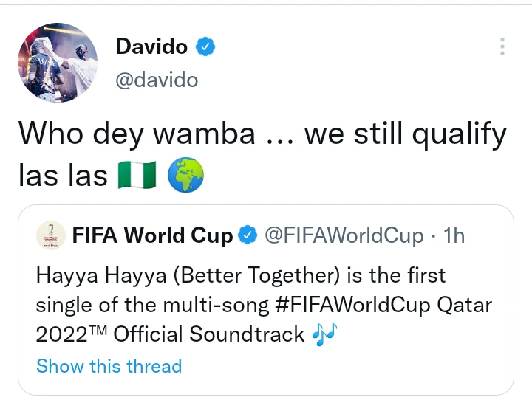The width and height of the screenshot is (532, 400).
Task: Click the FIFA World Cup avatar logo
Action: [50, 236]
